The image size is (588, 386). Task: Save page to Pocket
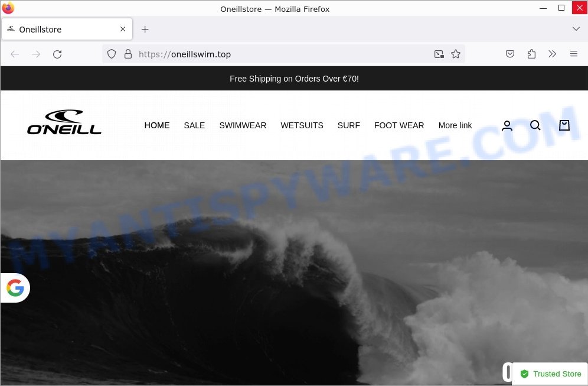point(510,54)
